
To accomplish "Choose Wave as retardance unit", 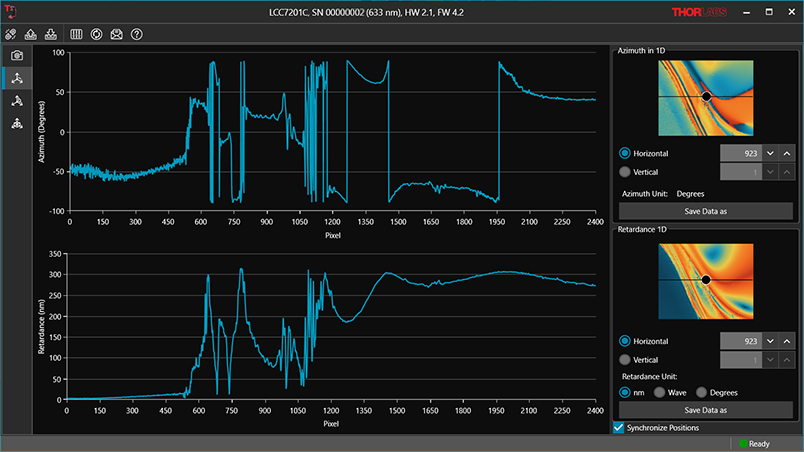I will [659, 393].
